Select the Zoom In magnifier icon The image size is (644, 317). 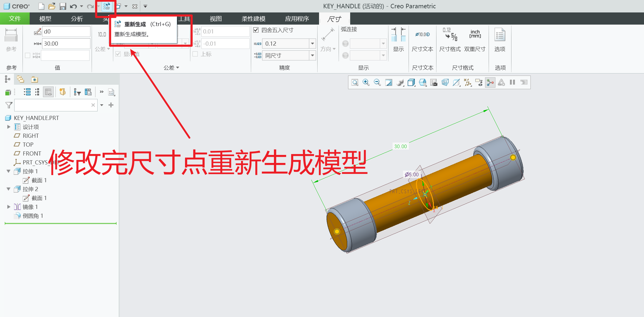[366, 83]
